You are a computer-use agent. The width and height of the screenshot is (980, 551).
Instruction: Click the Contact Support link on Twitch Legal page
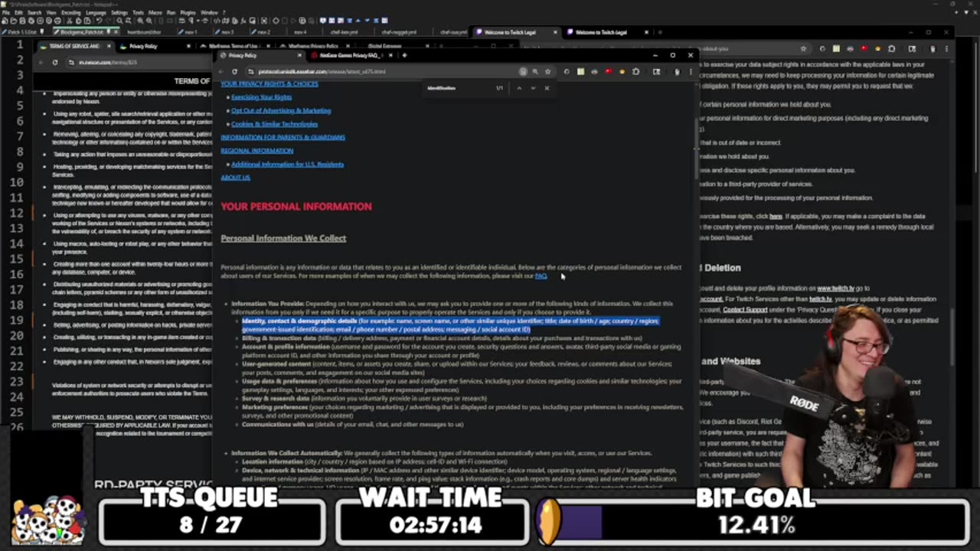click(x=745, y=310)
